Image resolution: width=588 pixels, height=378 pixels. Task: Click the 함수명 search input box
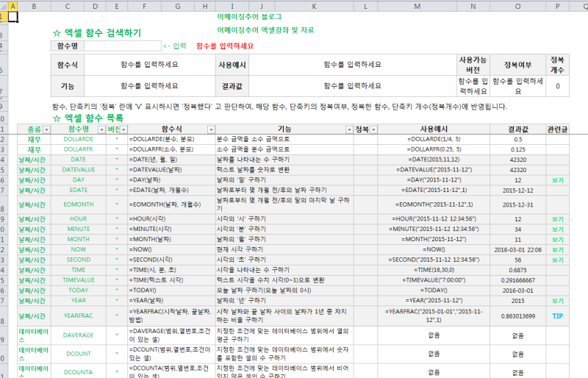tap(123, 46)
